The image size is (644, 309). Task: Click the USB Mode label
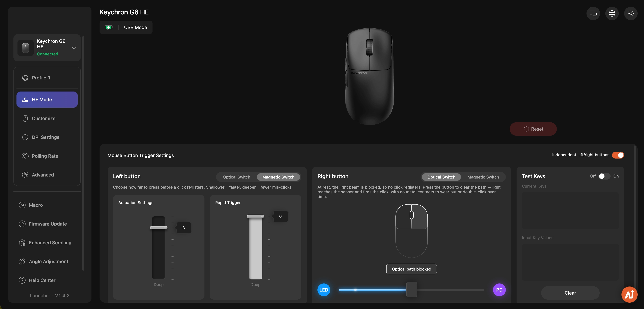[136, 27]
